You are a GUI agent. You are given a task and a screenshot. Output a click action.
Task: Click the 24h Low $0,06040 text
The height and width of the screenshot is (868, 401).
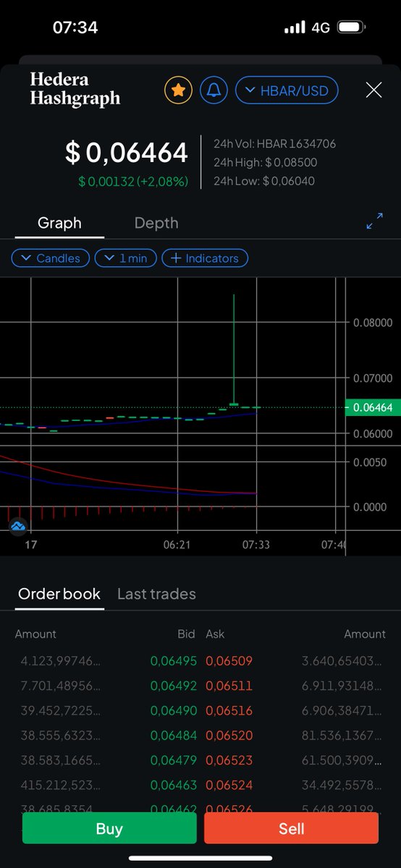264,182
